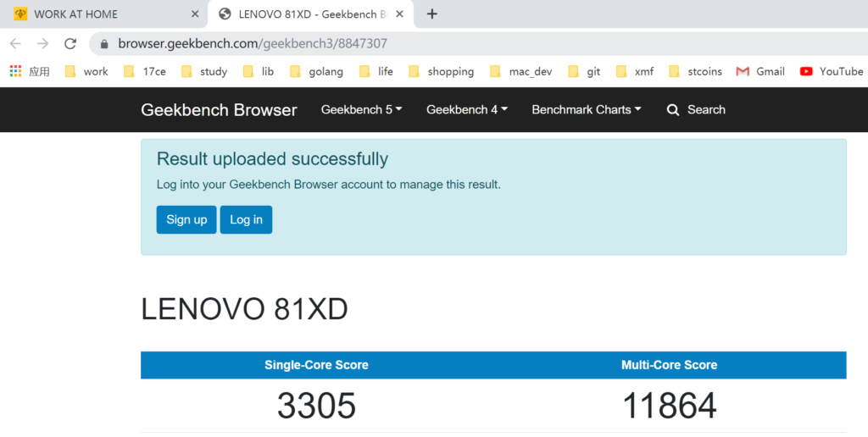This screenshot has width=868, height=437.
Task: Open the Gmail bookmark
Action: pyautogui.click(x=760, y=71)
